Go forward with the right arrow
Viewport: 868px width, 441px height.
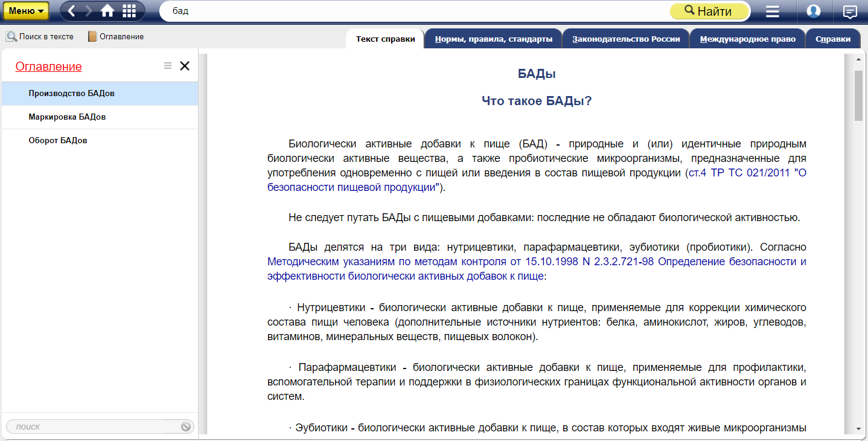88,11
